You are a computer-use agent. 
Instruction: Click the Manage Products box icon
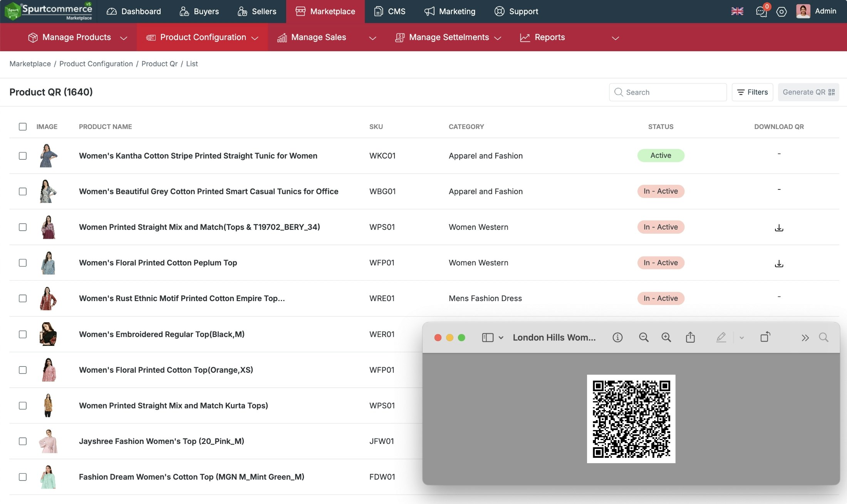tap(33, 37)
